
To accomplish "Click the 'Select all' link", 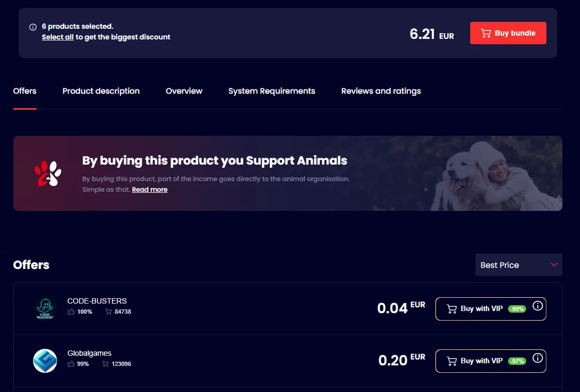I will pyautogui.click(x=58, y=37).
